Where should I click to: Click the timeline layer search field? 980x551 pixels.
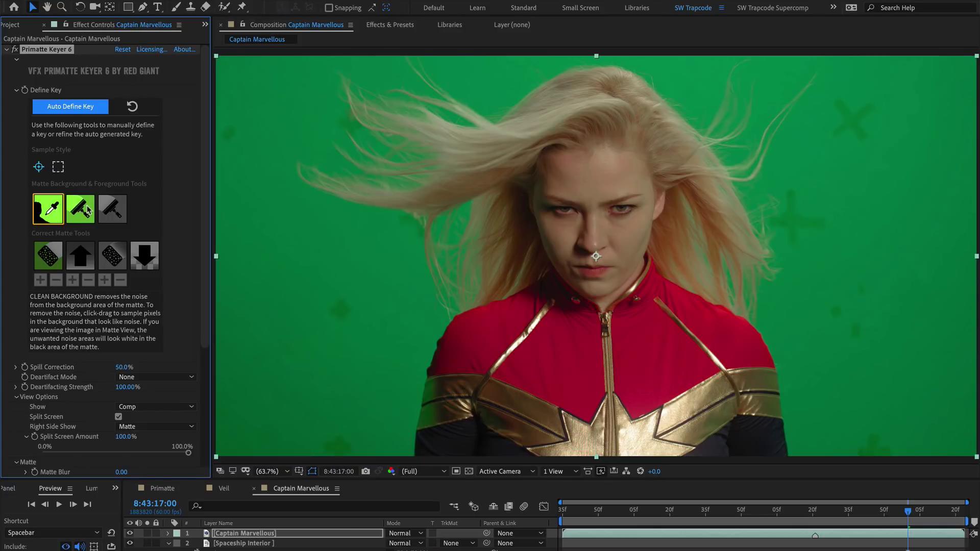[314, 506]
